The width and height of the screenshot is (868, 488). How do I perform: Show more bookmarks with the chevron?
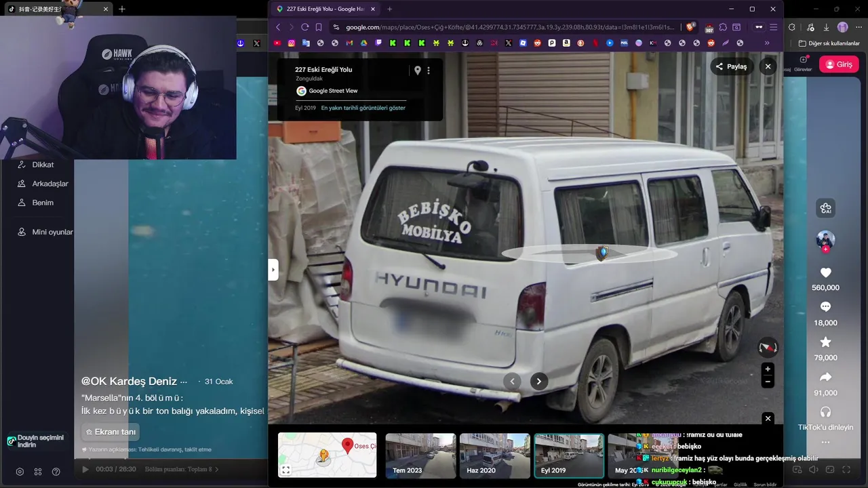pyautogui.click(x=767, y=43)
